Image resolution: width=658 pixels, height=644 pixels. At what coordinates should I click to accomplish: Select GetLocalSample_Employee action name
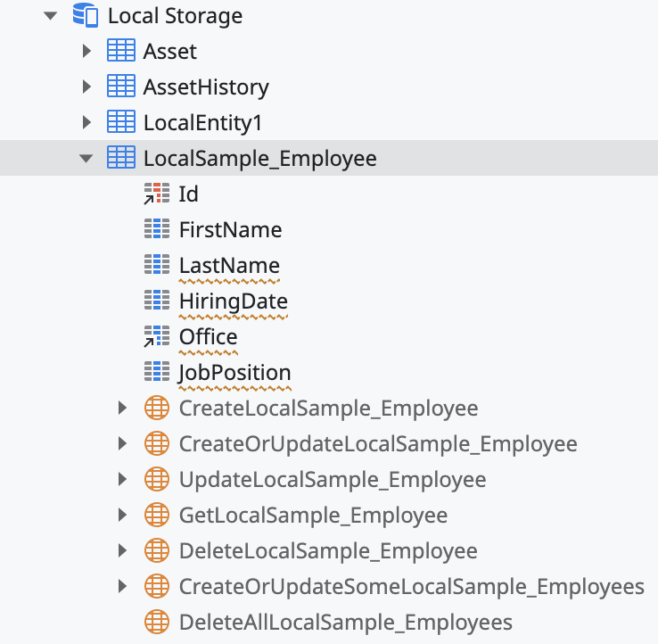314,516
